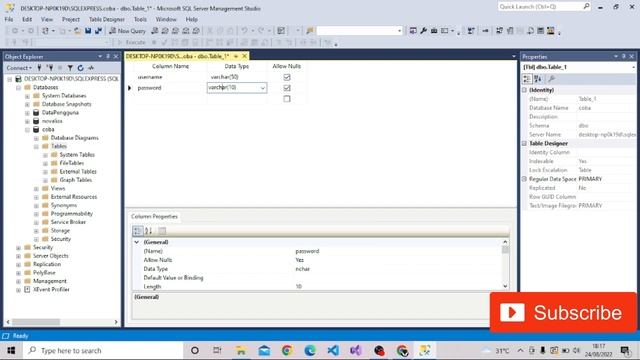Open the File menu
Image resolution: width=640 pixels, height=360 pixels.
click(9, 19)
